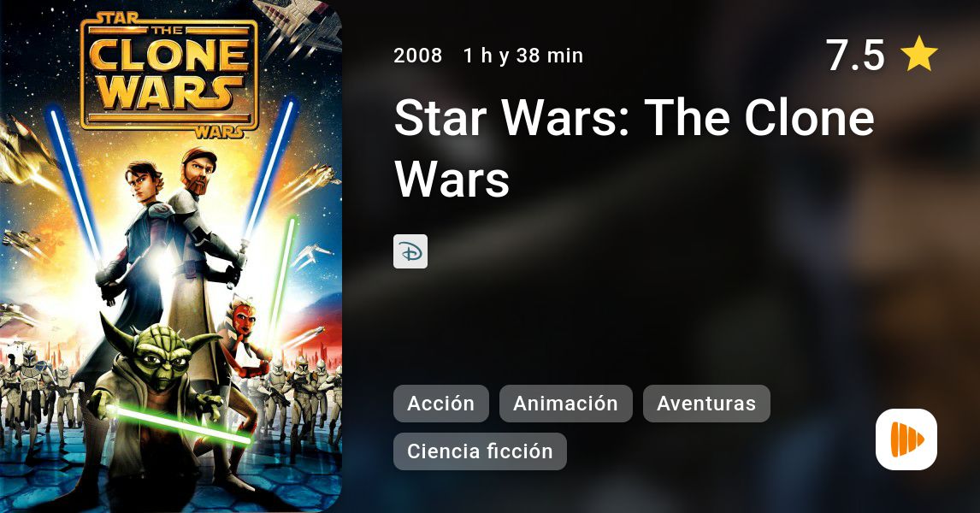This screenshot has width=980, height=513.
Task: Click the 2008 release year
Action: [417, 56]
